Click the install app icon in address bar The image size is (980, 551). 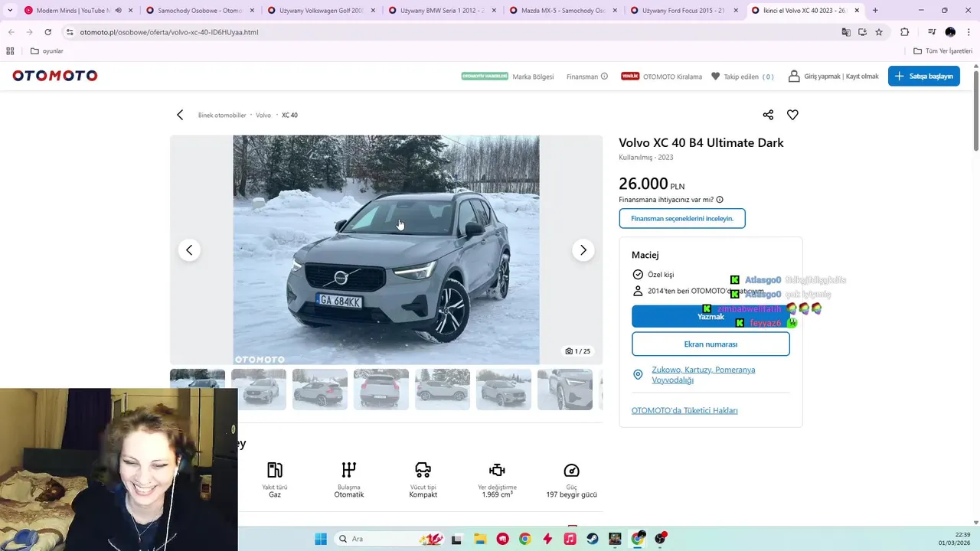tap(862, 32)
